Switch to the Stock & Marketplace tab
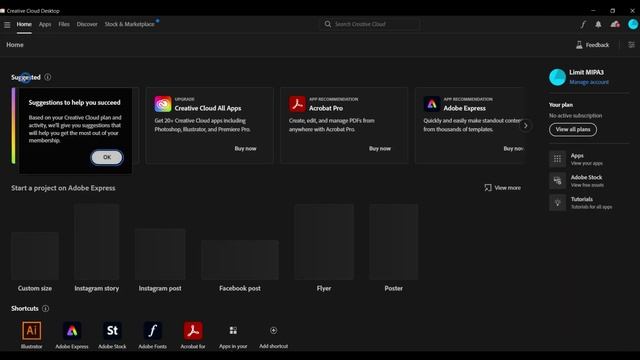This screenshot has height=360, width=640. pos(129,24)
